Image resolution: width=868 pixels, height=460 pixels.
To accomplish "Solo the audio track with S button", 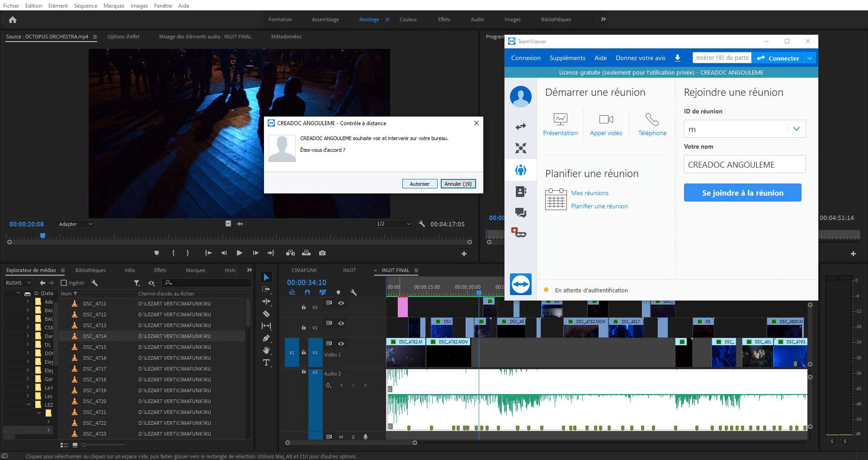I will pyautogui.click(x=353, y=437).
